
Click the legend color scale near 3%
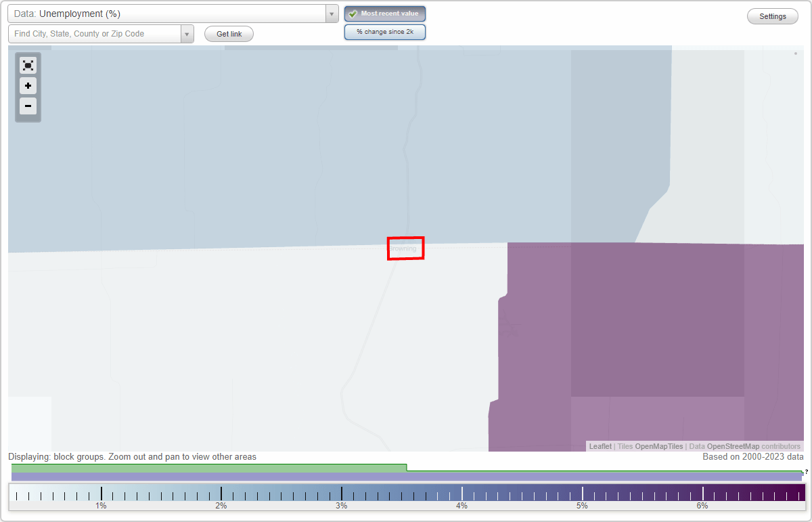click(x=342, y=493)
